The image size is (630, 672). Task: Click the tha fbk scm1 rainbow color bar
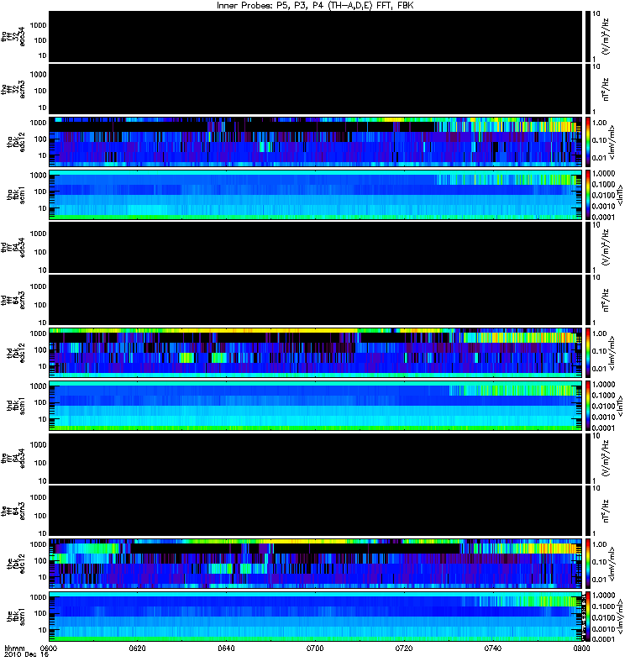point(588,195)
